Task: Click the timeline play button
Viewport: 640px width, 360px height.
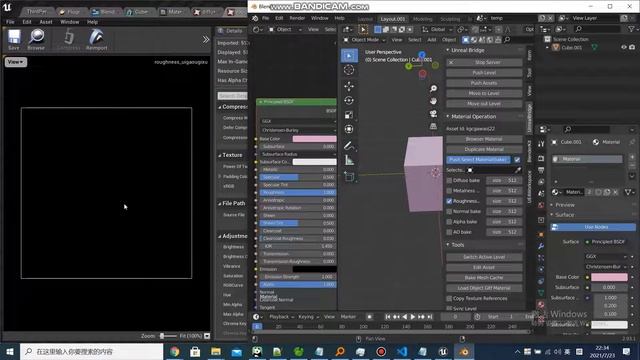Action: (413, 317)
